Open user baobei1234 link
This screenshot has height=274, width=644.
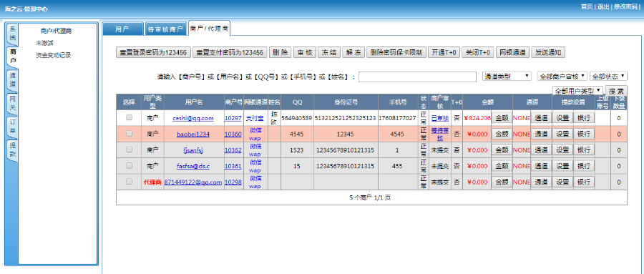pyautogui.click(x=193, y=134)
